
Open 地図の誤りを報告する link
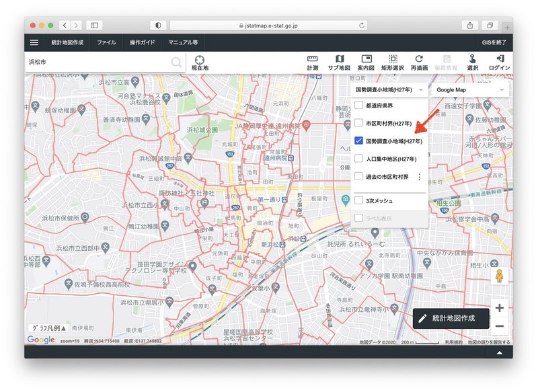click(x=489, y=342)
